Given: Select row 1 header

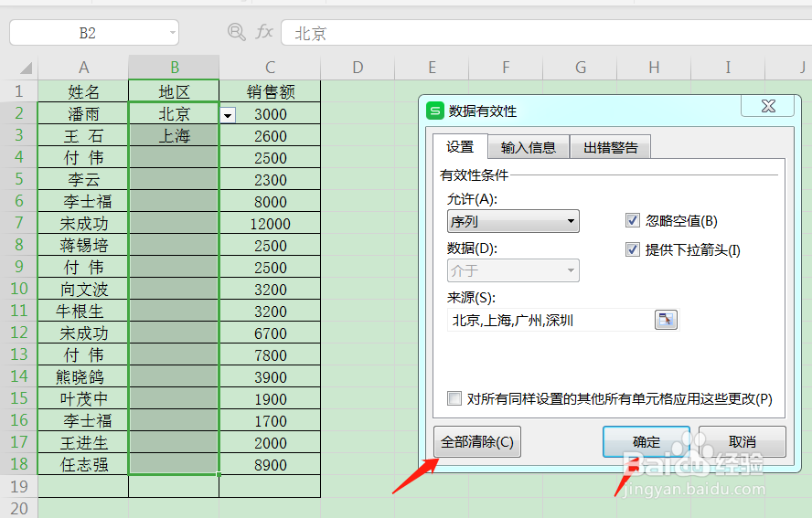Looking at the screenshot, I should 18,91.
